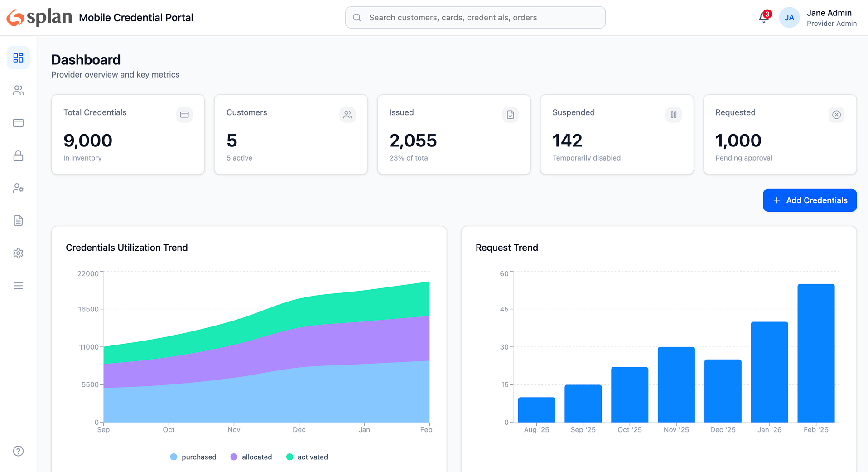Open the user management icon in sidebar
868x472 pixels.
click(x=18, y=188)
